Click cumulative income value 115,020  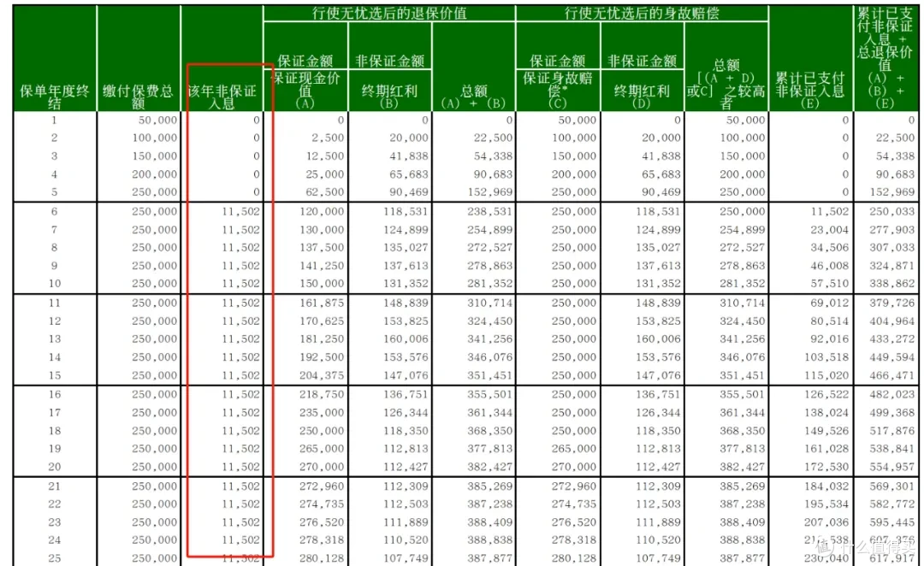click(826, 375)
